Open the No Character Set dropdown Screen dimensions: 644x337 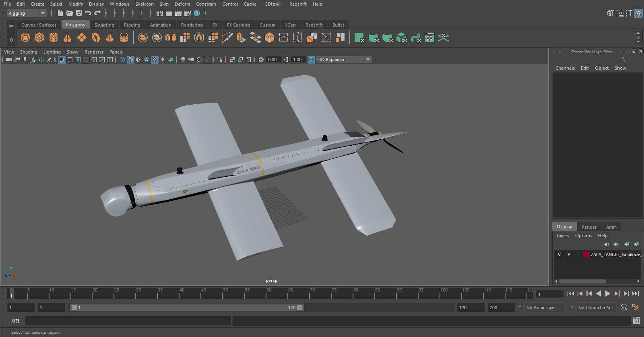(596, 308)
